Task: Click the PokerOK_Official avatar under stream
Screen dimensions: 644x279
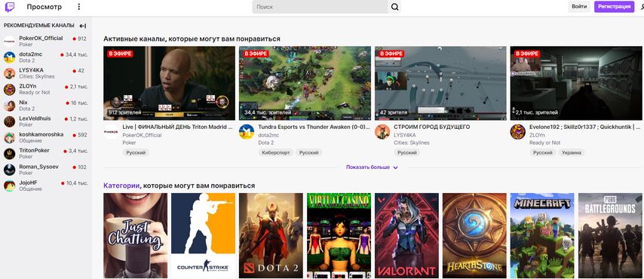Action: 112,131
